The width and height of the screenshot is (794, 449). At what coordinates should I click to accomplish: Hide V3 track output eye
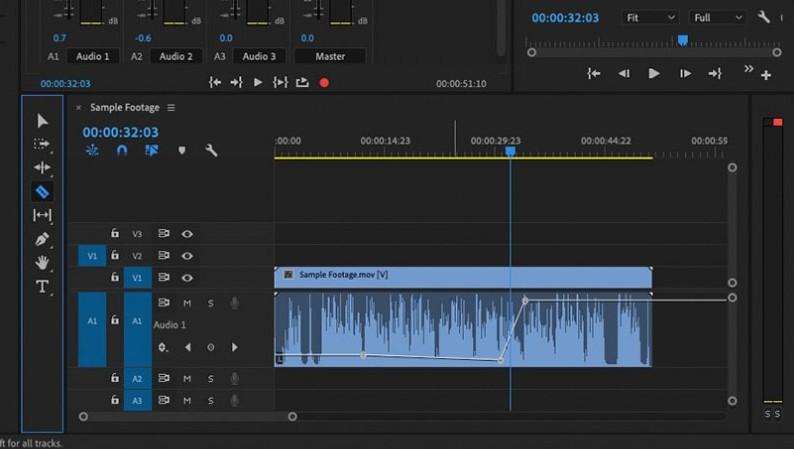187,234
